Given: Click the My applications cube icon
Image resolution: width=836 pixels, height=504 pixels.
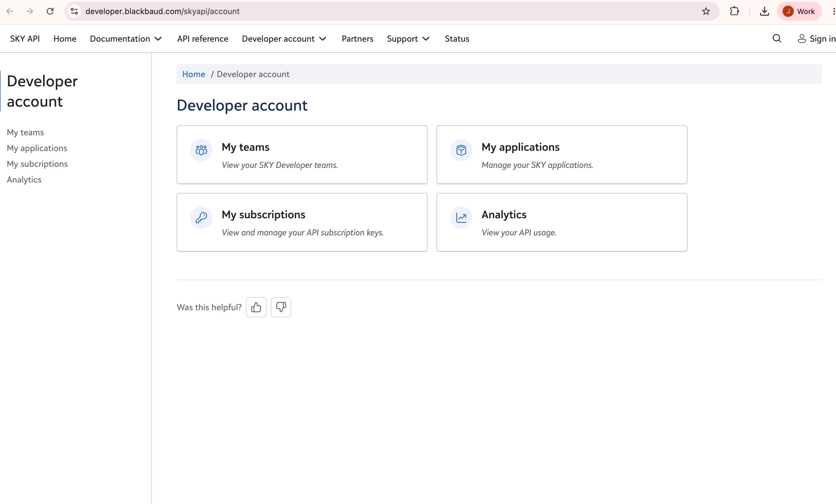Looking at the screenshot, I should point(461,150).
